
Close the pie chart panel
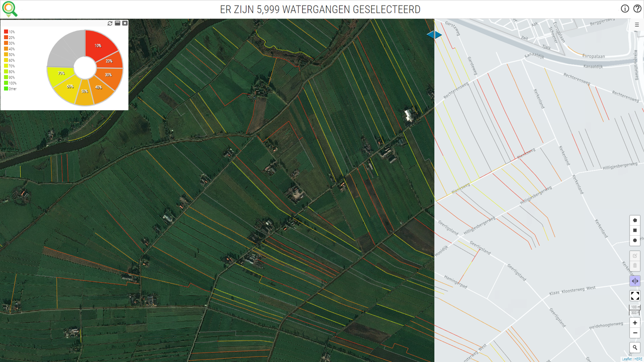coord(125,23)
